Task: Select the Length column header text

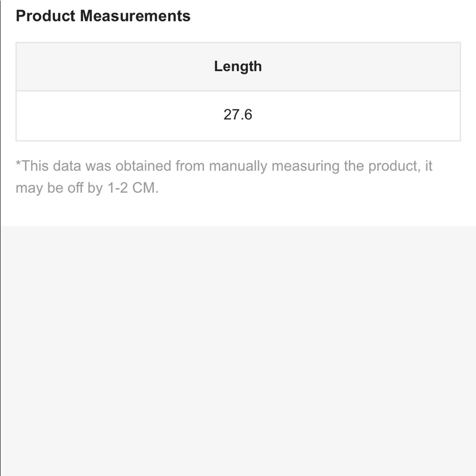Action: 238,66
